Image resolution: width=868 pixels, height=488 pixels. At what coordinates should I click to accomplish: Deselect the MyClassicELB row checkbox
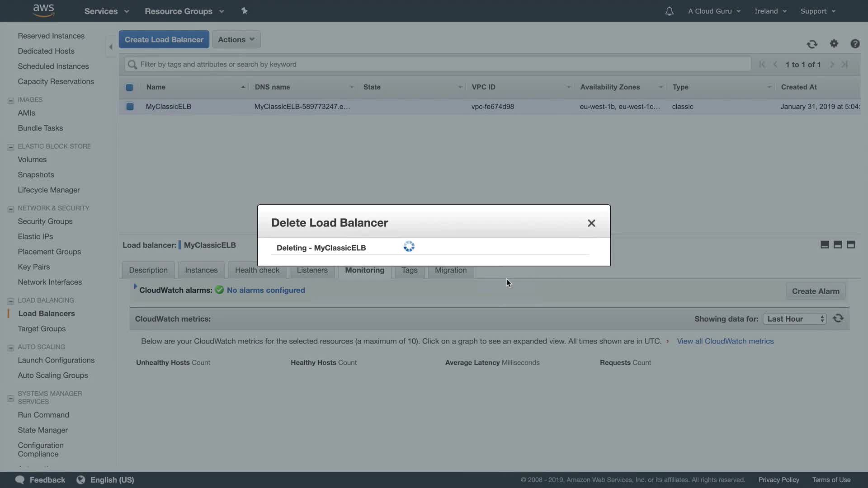pyautogui.click(x=130, y=107)
